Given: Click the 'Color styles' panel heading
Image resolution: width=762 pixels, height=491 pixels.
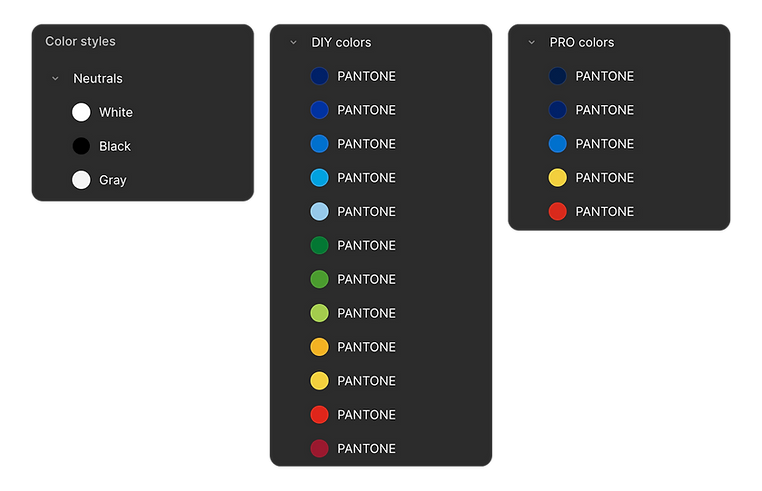Looking at the screenshot, I should pos(80,41).
